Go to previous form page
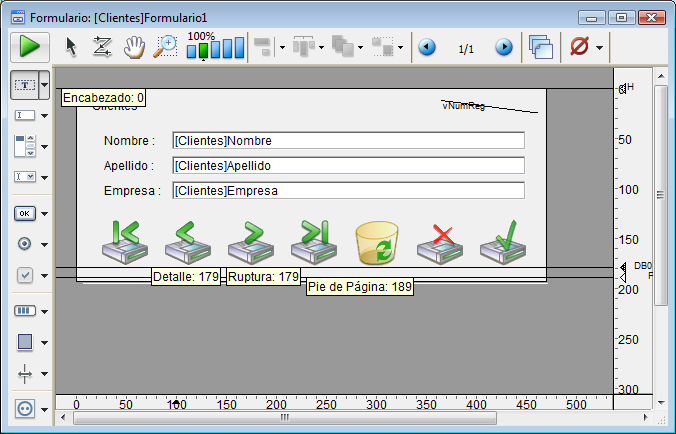This screenshot has height=434, width=676. point(428,47)
